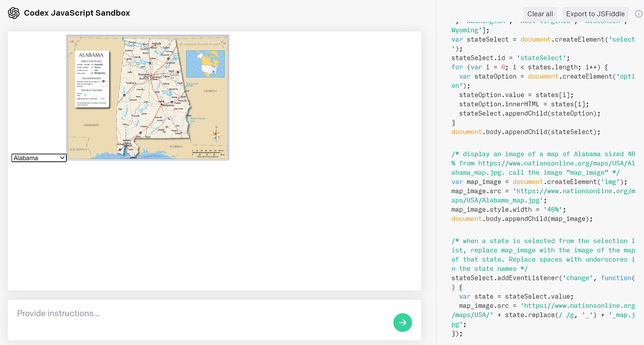Click the code line stateSelect.id = 'stateSelect';
Viewport: 644px width, 345px height.
tap(511, 58)
